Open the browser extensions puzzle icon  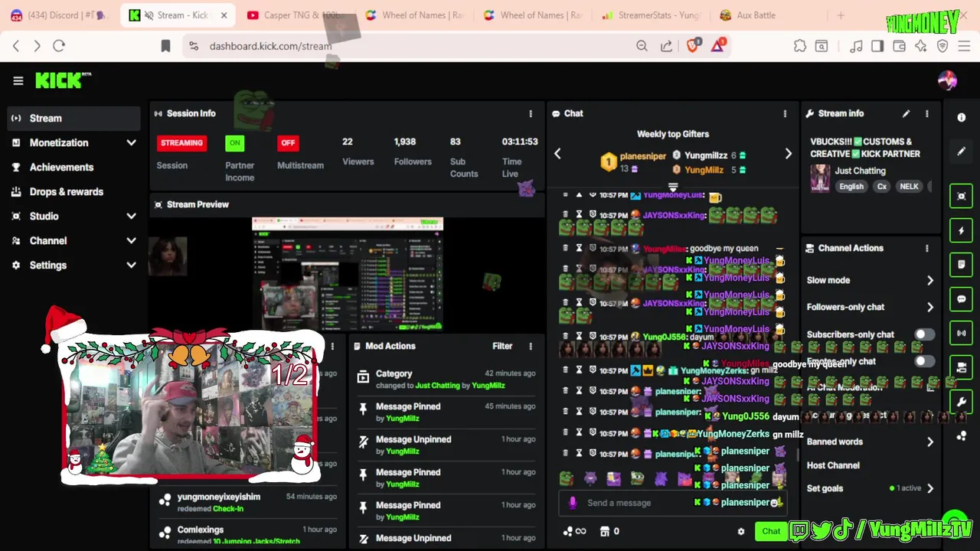point(800,46)
